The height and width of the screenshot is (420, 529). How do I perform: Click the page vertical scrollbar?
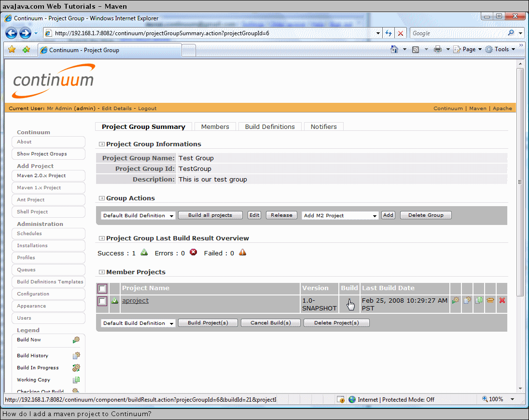[x=519, y=193]
